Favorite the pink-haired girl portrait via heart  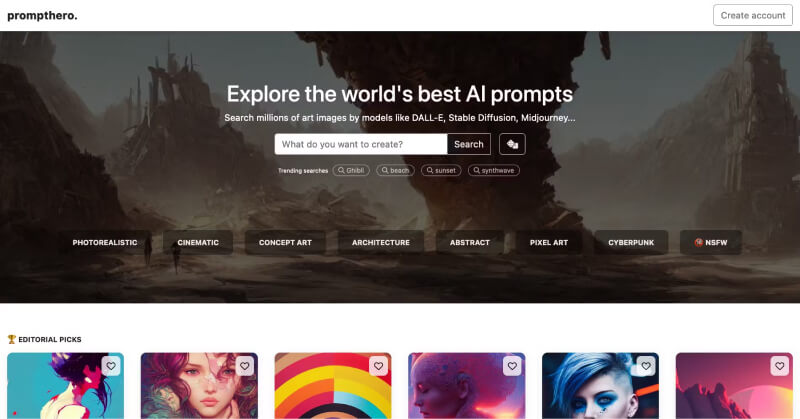point(244,366)
